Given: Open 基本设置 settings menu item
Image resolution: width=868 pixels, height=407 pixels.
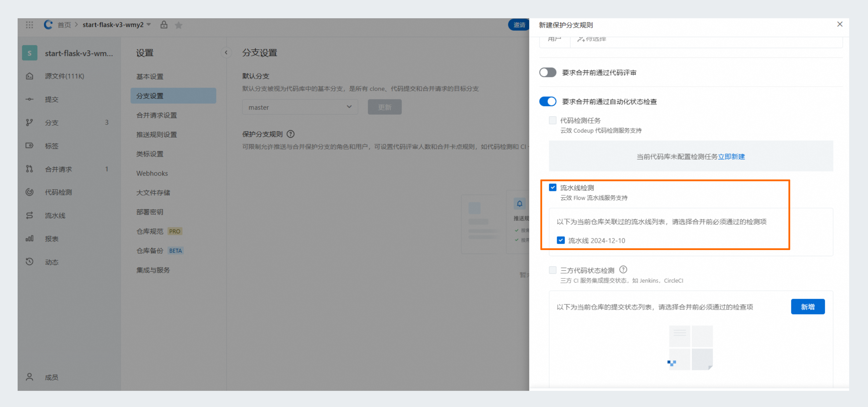Looking at the screenshot, I should [173, 77].
